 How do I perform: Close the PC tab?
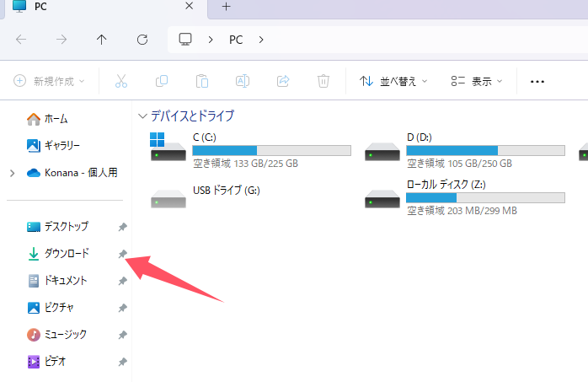tap(190, 6)
